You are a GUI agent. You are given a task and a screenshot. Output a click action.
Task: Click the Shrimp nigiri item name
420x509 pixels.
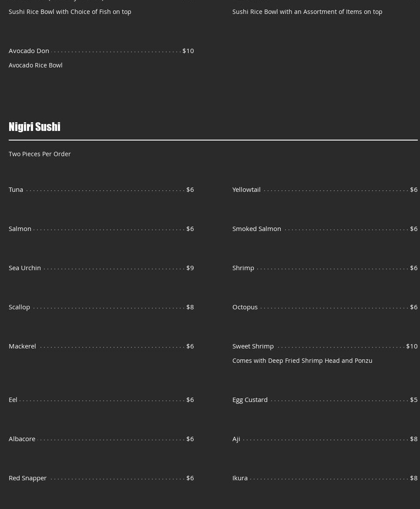243,268
